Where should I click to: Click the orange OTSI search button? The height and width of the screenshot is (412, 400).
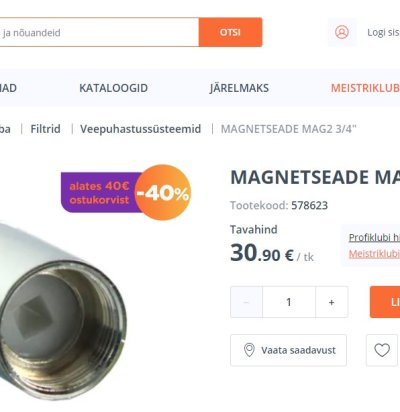click(230, 32)
